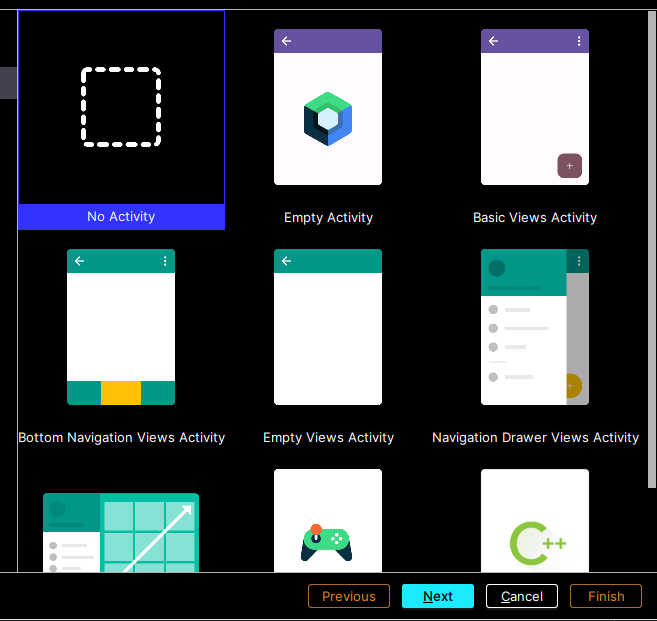Click Navigation Drawer Views Activity label

[535, 437]
